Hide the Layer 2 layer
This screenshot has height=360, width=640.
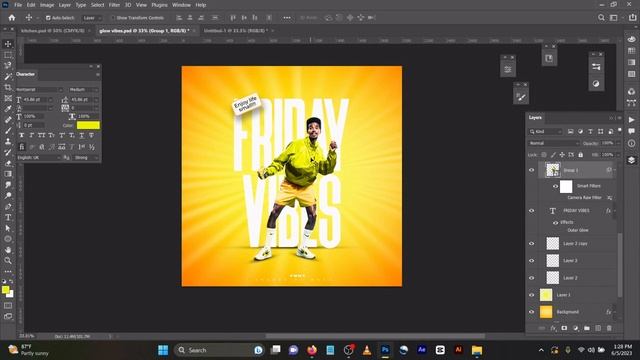pos(531,278)
